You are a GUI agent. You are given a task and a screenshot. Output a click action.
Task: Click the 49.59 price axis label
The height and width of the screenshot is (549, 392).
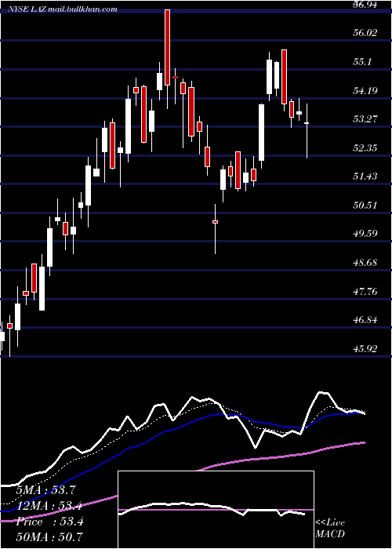click(365, 233)
